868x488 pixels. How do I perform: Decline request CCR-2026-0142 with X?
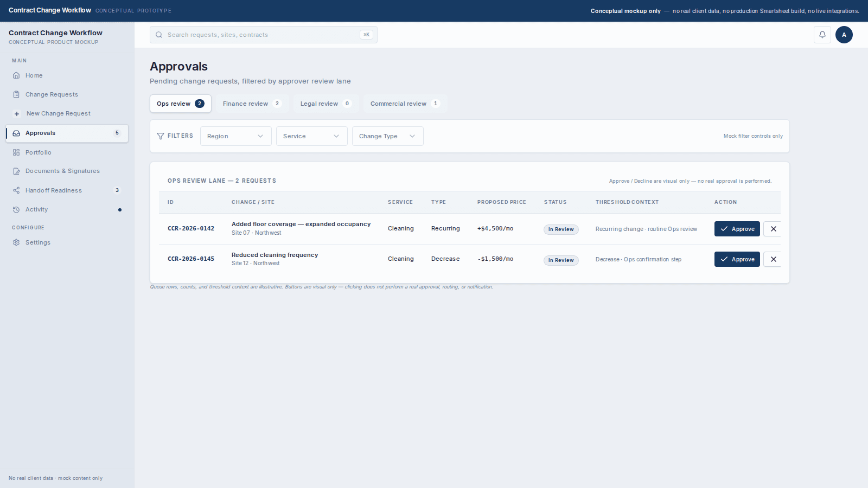(773, 229)
